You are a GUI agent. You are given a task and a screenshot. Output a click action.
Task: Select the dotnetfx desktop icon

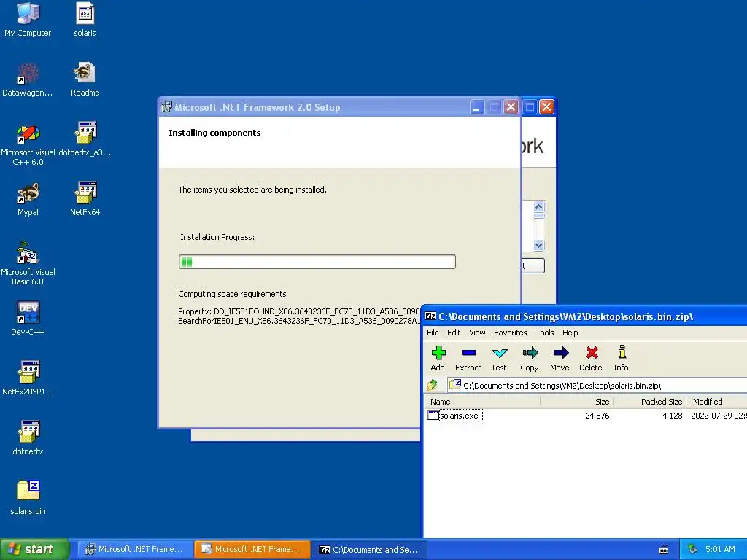click(x=28, y=438)
